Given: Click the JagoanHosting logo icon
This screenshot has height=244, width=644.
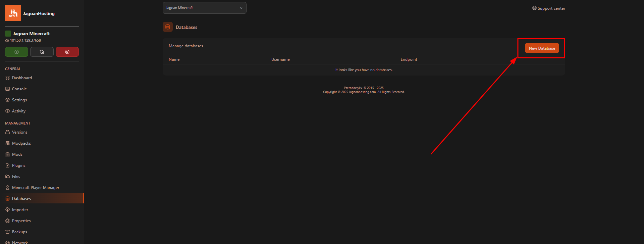Looking at the screenshot, I should click(13, 13).
